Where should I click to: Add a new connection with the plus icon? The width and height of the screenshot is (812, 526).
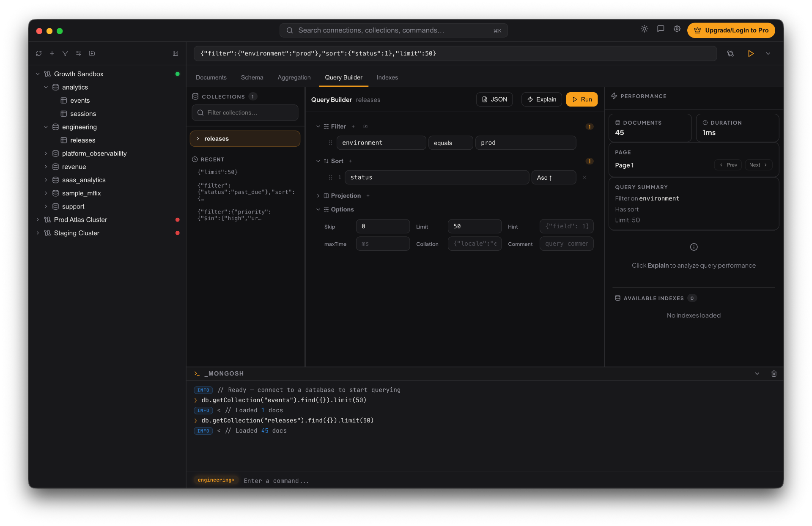[x=52, y=53]
